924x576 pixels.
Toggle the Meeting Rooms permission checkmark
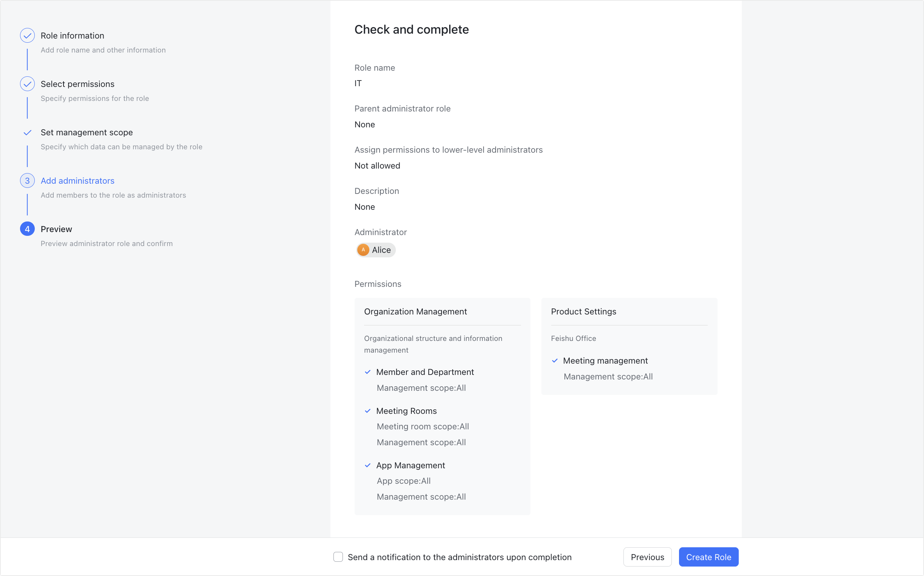tap(368, 411)
